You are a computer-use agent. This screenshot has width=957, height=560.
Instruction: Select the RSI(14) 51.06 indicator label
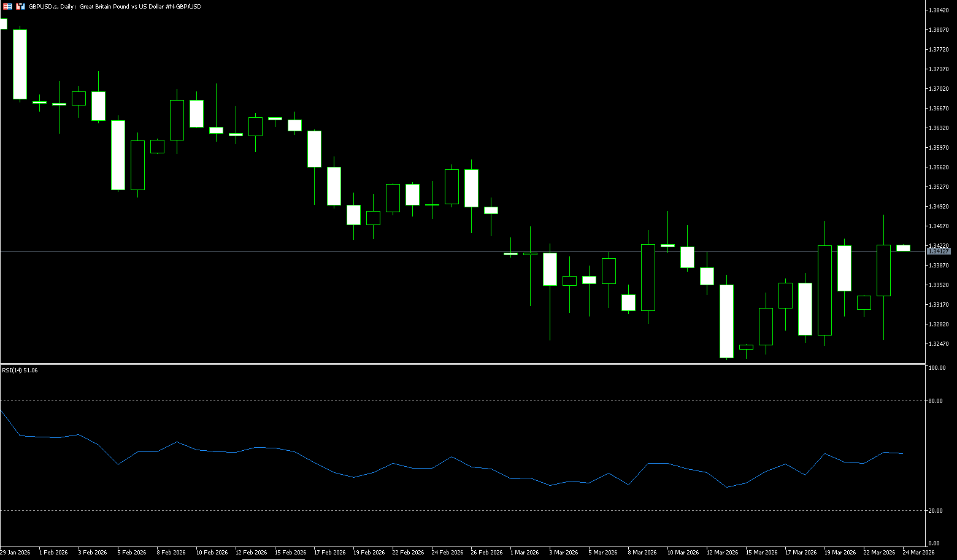[x=20, y=370]
